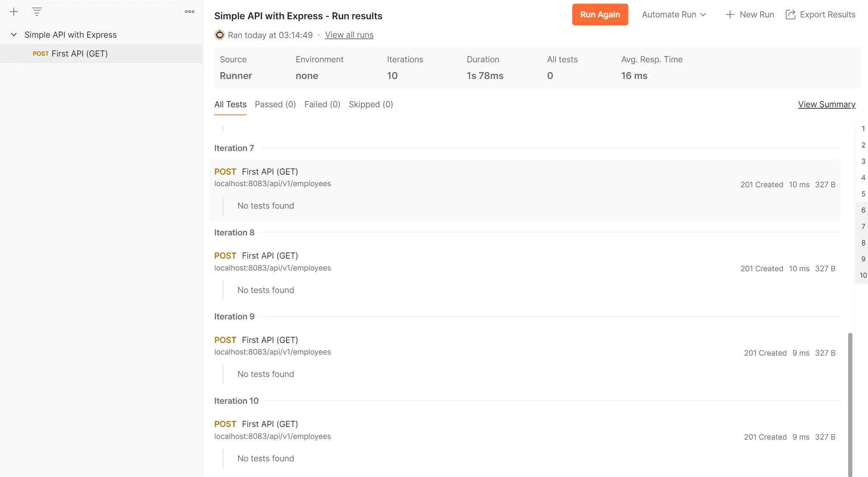Create a new collection via plus icon

click(14, 11)
